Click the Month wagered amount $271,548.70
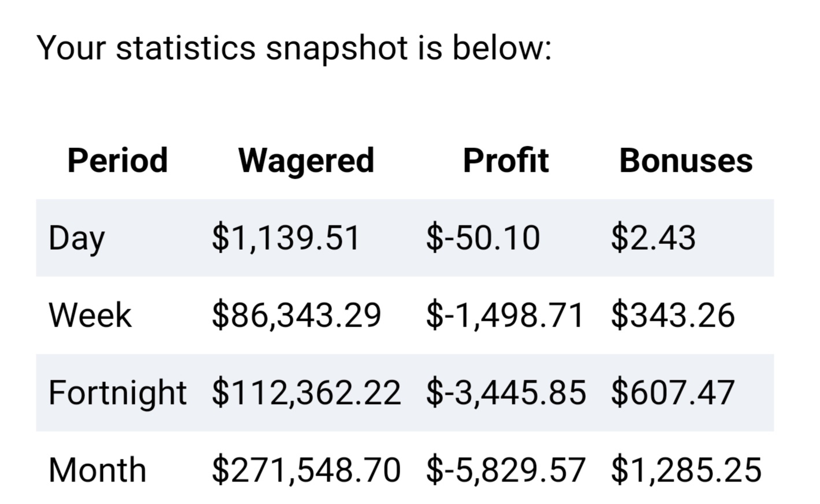This screenshot has height=504, width=820. pos(306,470)
